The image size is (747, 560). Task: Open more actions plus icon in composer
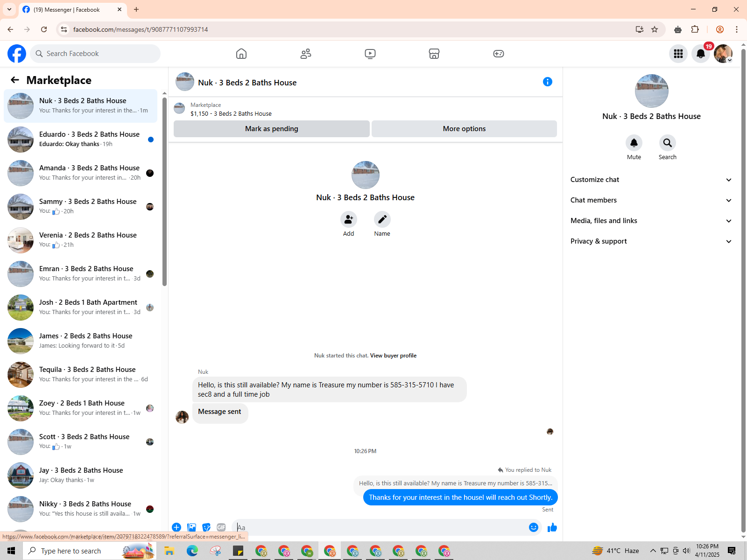tap(176, 527)
